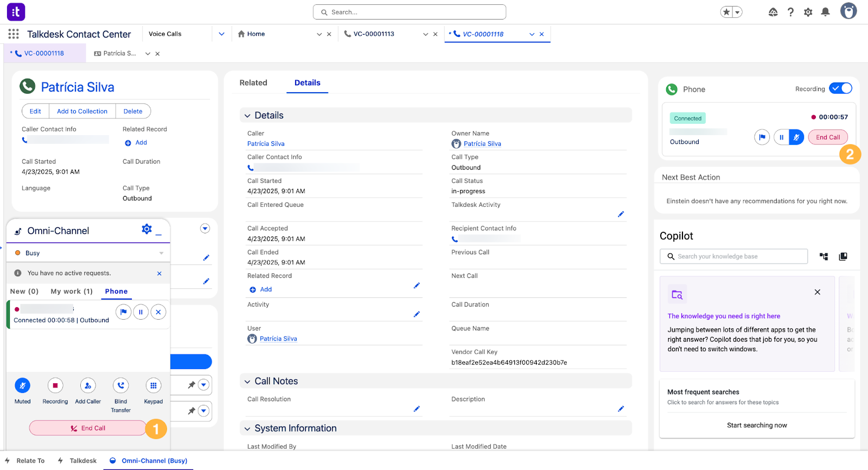The width and height of the screenshot is (868, 470).
Task: Open Trailhead guidance icon in header
Action: (773, 12)
